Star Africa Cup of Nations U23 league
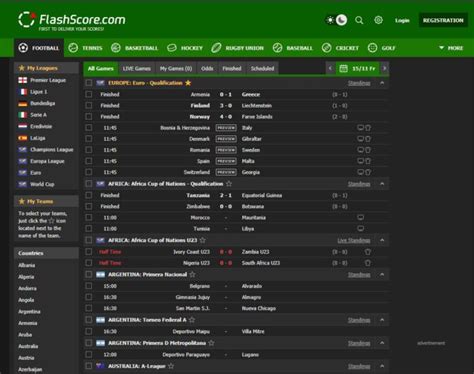 [x=203, y=240]
